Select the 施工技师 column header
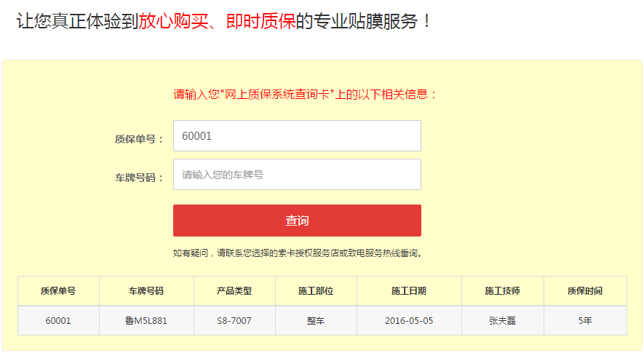 pos(503,291)
